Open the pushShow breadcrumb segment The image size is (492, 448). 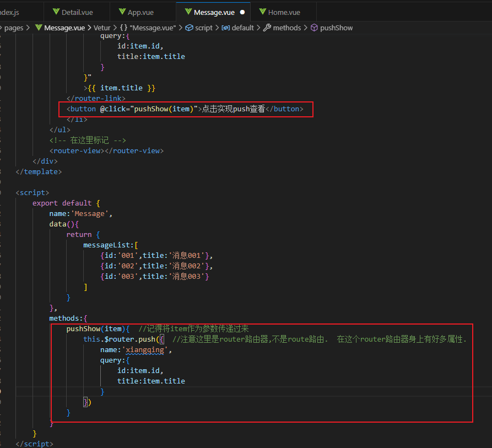[337, 28]
